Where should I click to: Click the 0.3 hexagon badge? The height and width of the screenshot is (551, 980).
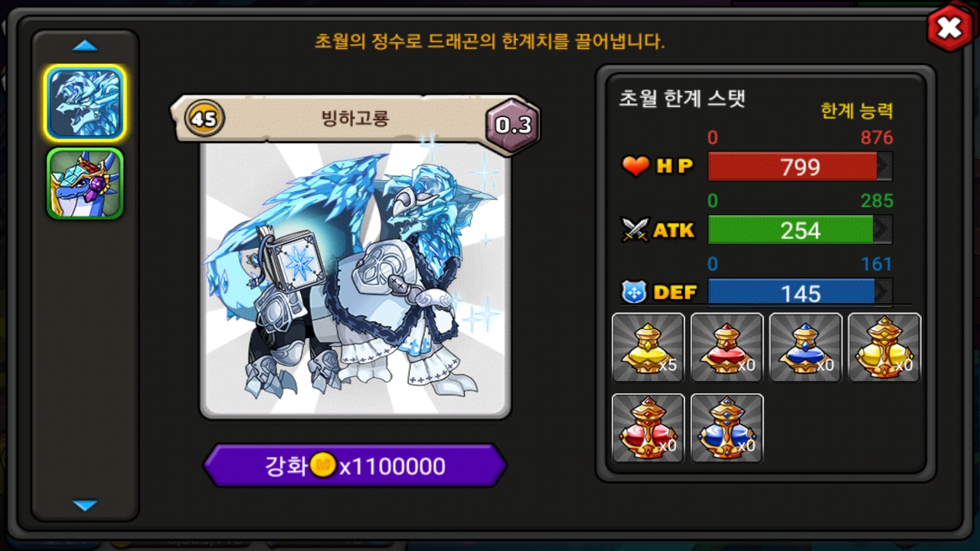513,125
